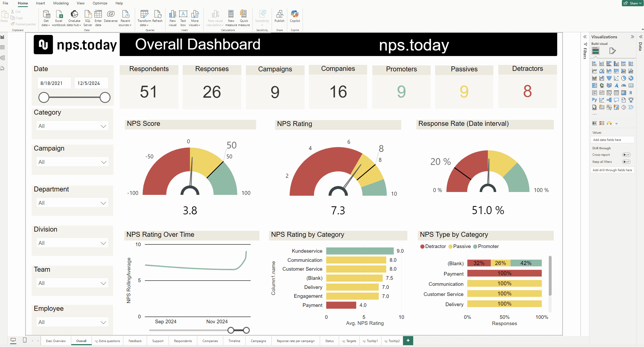Click the Transform data icon

click(144, 14)
